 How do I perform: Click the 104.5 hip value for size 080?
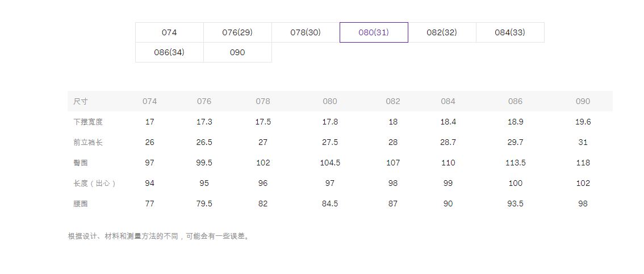[x=330, y=163]
